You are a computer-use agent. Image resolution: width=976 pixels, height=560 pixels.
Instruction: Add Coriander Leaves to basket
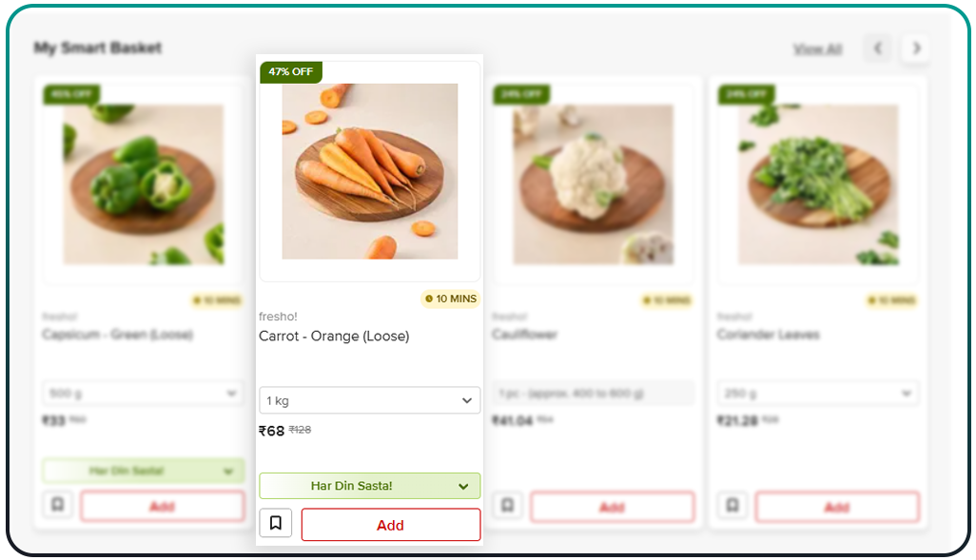coord(836,507)
